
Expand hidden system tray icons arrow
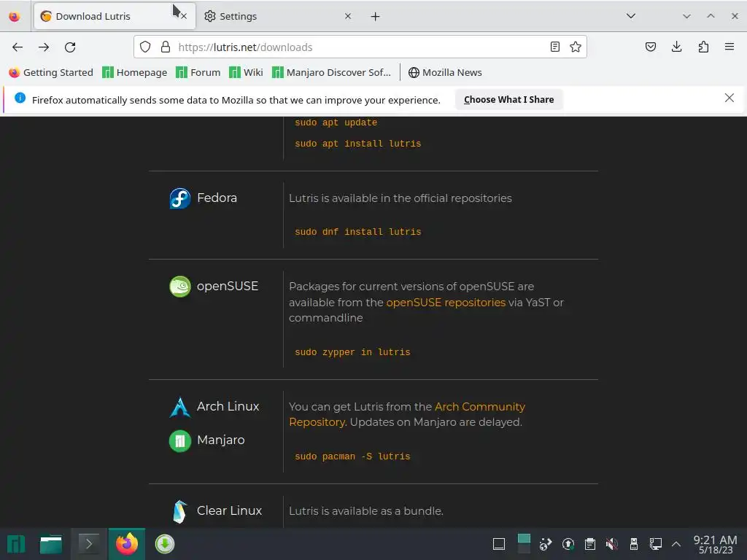click(x=676, y=544)
